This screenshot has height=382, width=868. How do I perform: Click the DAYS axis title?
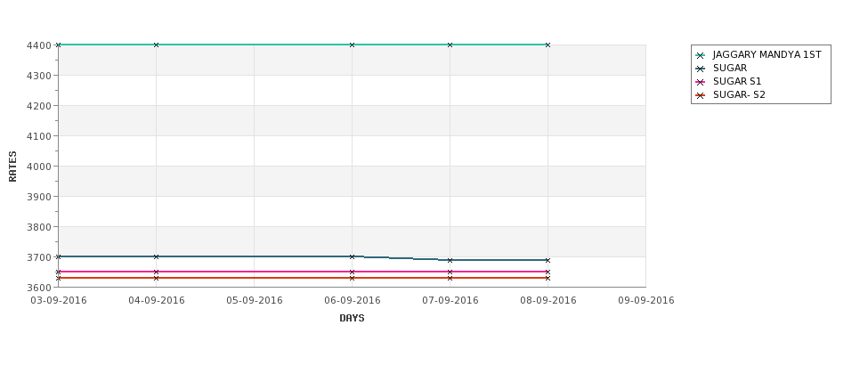352,318
